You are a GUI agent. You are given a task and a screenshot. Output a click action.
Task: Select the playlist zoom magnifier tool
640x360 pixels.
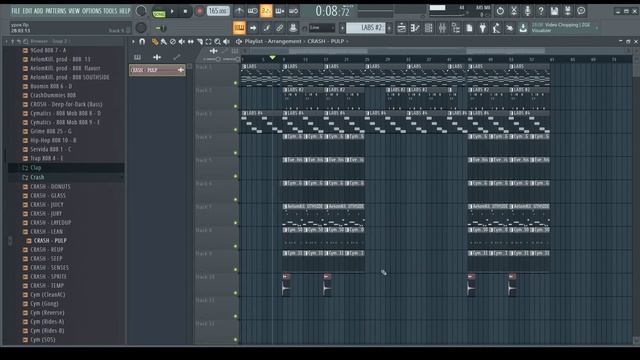[218, 41]
